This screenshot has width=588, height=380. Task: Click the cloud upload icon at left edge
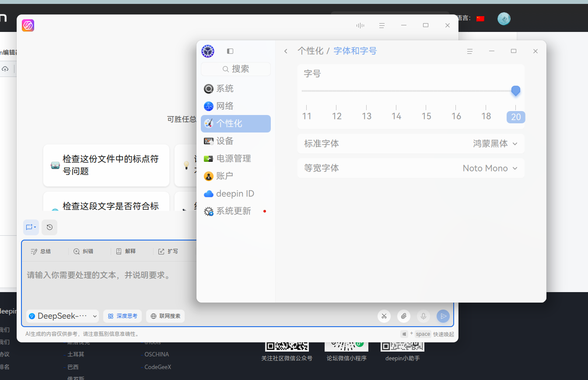(x=5, y=69)
